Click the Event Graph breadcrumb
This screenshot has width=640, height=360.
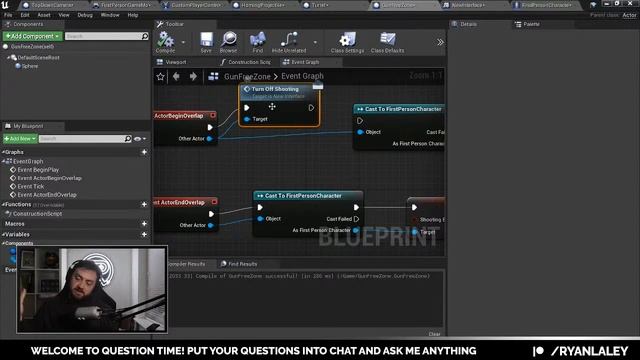point(302,76)
